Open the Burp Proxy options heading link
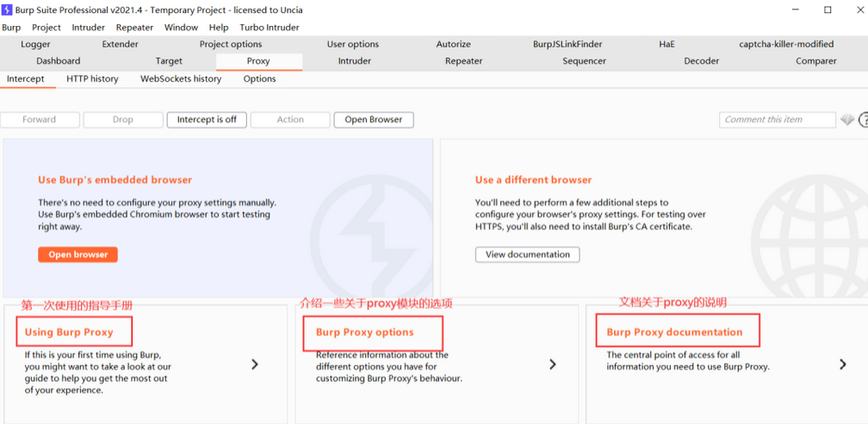 [x=365, y=332]
